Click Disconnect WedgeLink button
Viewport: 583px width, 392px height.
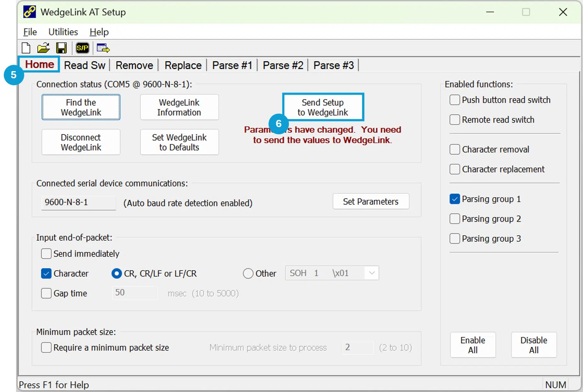[x=81, y=142]
